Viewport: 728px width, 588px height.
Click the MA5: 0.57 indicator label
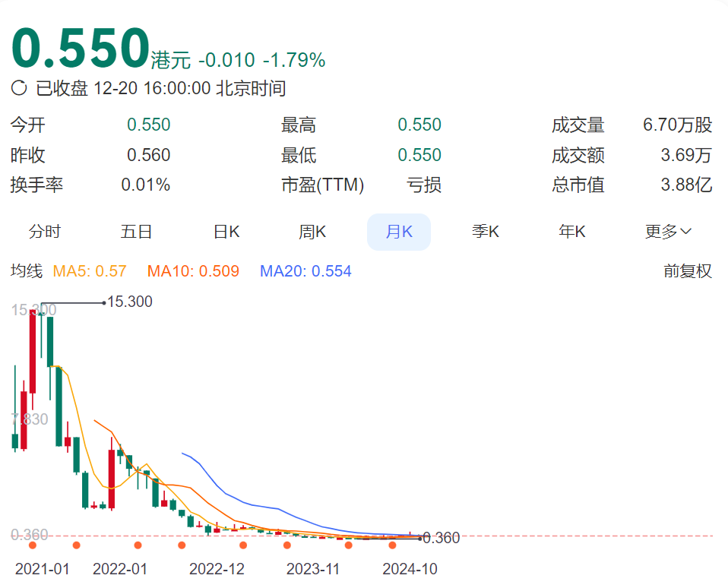[90, 271]
